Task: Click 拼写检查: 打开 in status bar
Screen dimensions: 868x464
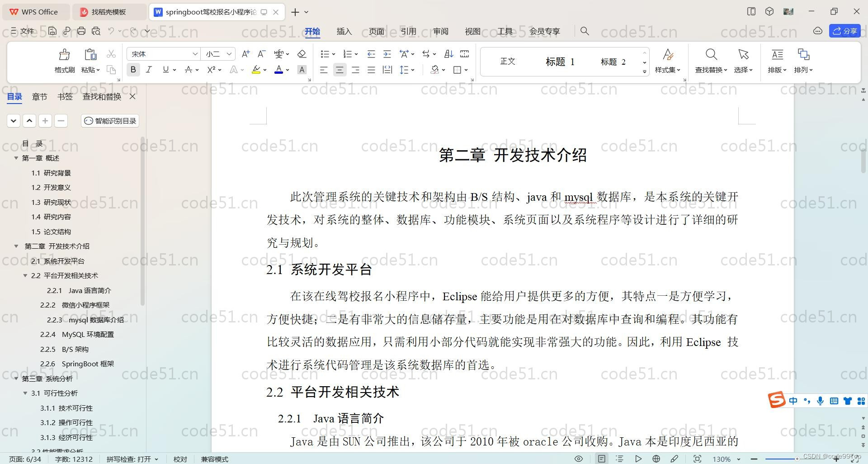Action: click(132, 459)
